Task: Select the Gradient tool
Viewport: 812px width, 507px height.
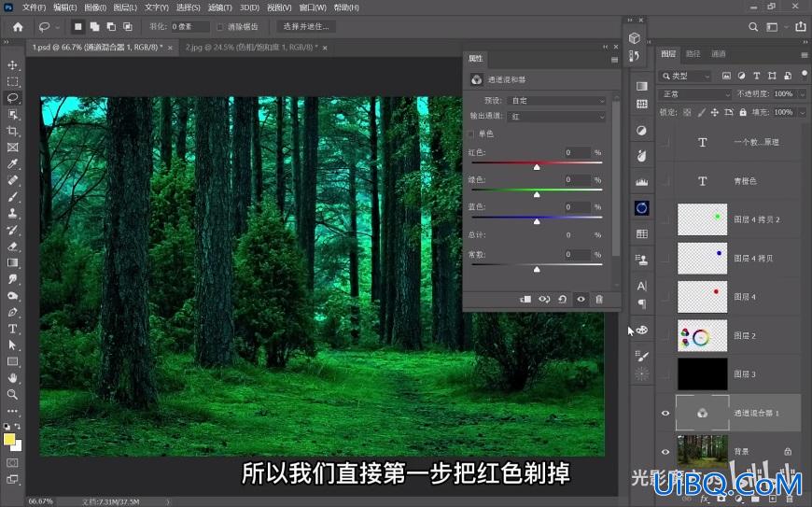Action: (x=12, y=262)
